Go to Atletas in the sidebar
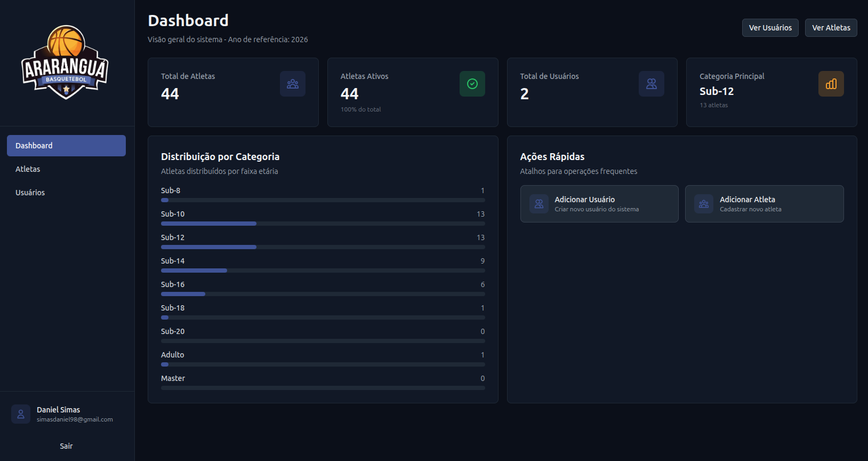This screenshot has width=868, height=461. pyautogui.click(x=66, y=169)
